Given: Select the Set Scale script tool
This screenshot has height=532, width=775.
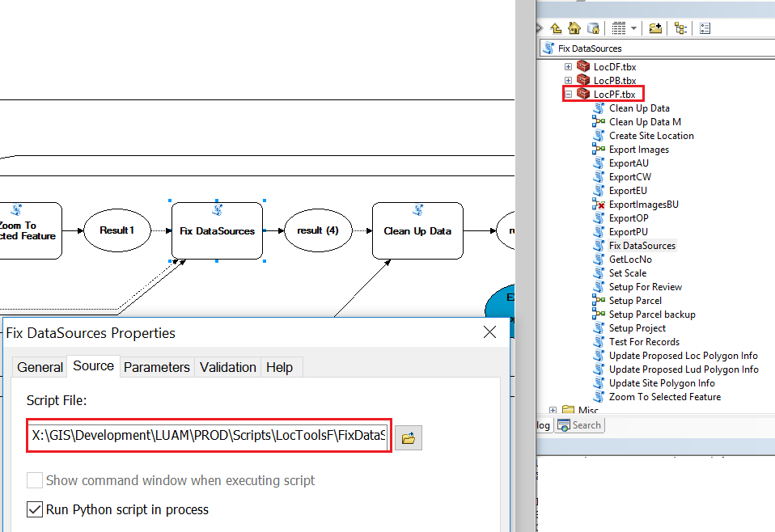Looking at the screenshot, I should (627, 273).
